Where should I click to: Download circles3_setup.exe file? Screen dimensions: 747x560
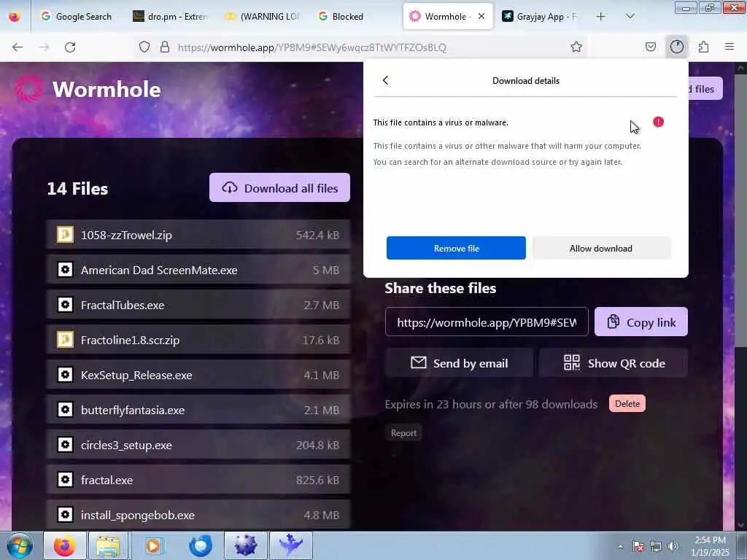pyautogui.click(x=198, y=445)
